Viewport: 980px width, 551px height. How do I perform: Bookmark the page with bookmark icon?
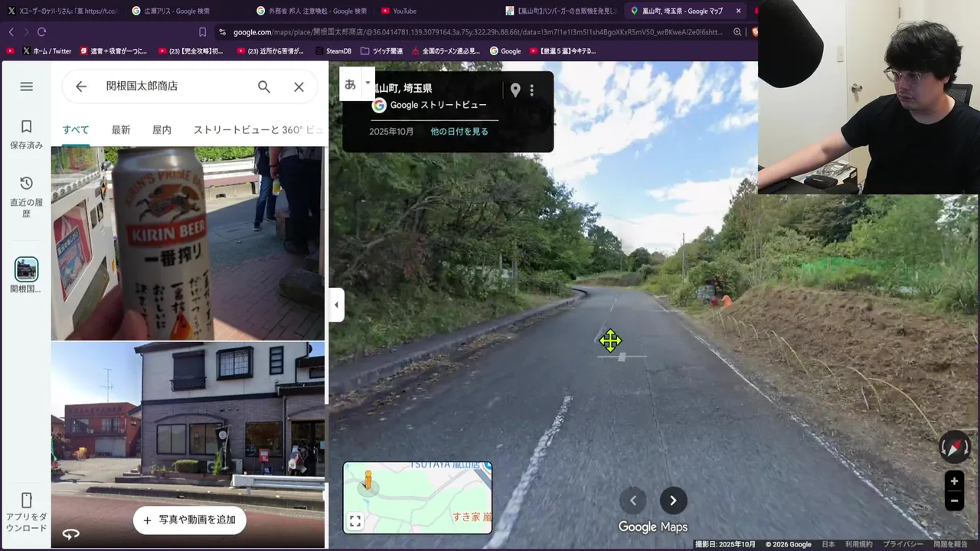[x=202, y=32]
